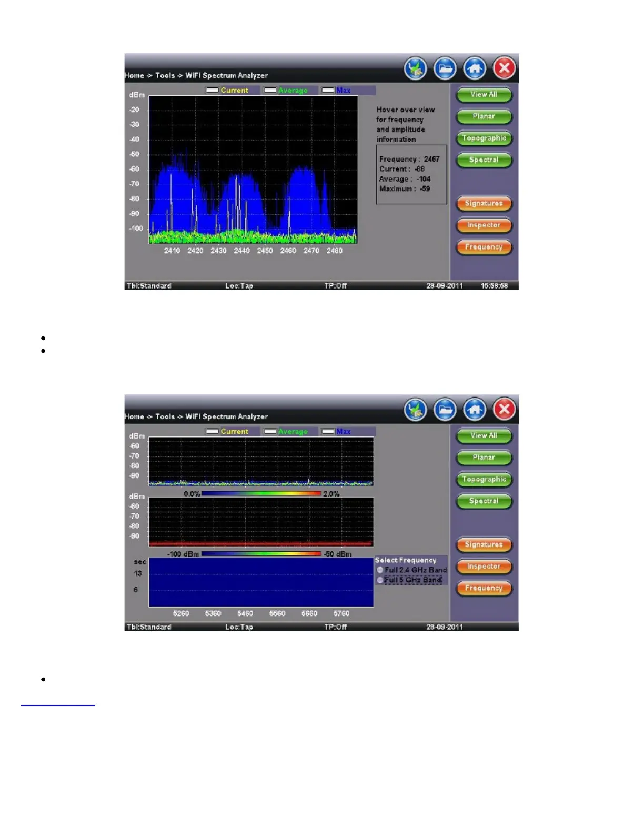Click the green arrow icon in upper analyzer screenshot

click(x=416, y=68)
